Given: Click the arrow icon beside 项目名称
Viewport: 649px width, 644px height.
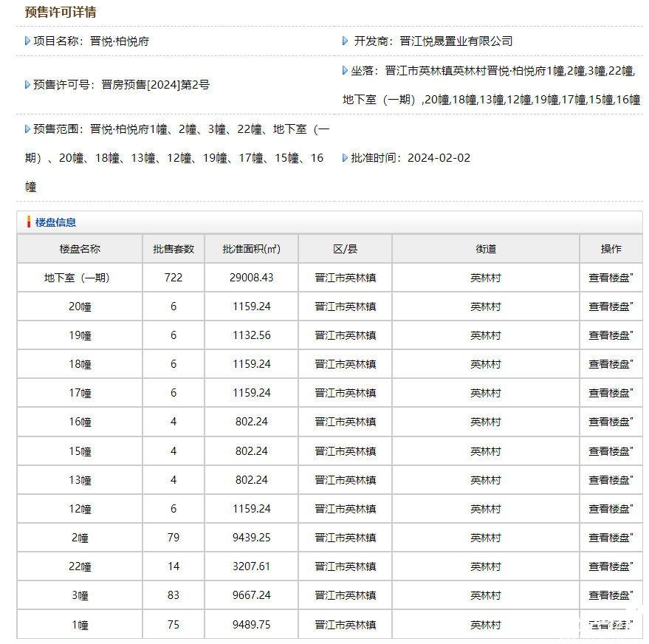Looking at the screenshot, I should [27, 41].
